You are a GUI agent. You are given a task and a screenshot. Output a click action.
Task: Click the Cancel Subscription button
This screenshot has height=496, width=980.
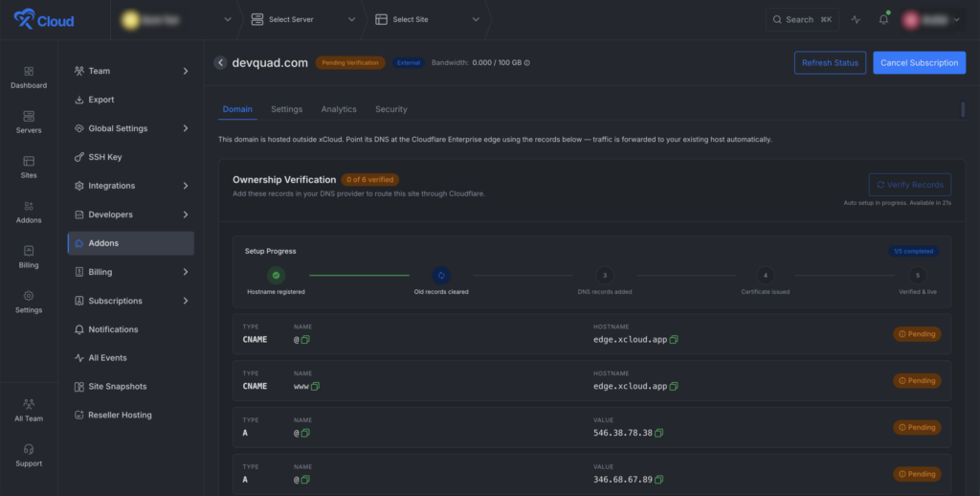[920, 62]
